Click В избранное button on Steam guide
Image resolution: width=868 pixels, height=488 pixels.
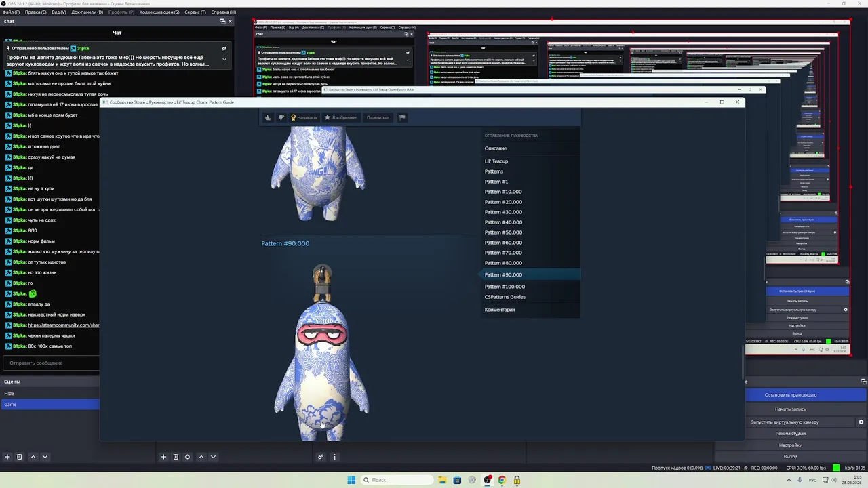click(x=340, y=117)
